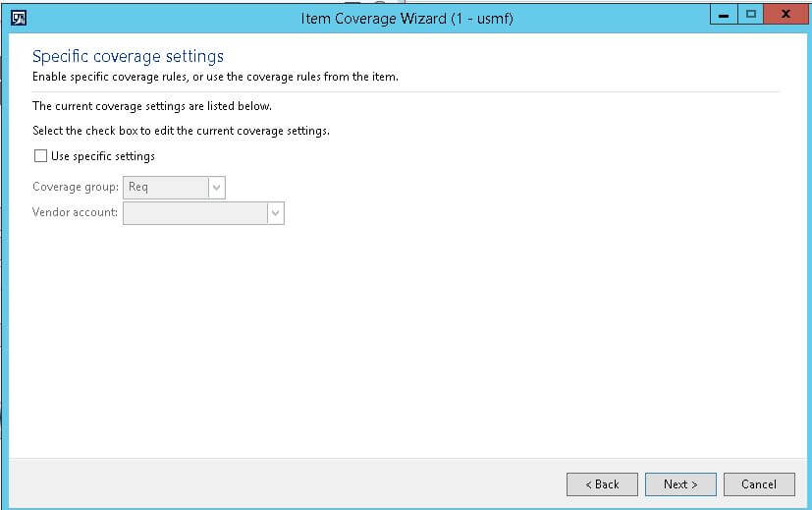
Task: Close the Item Coverage Wizard window
Action: 785,16
